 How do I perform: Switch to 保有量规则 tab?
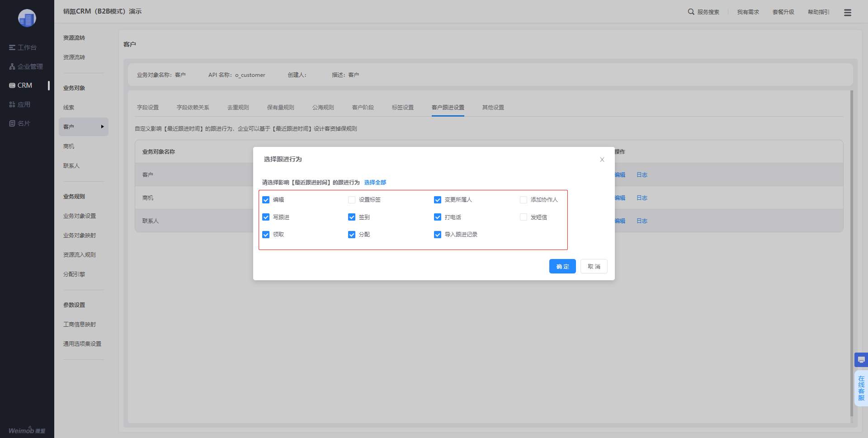(x=281, y=108)
